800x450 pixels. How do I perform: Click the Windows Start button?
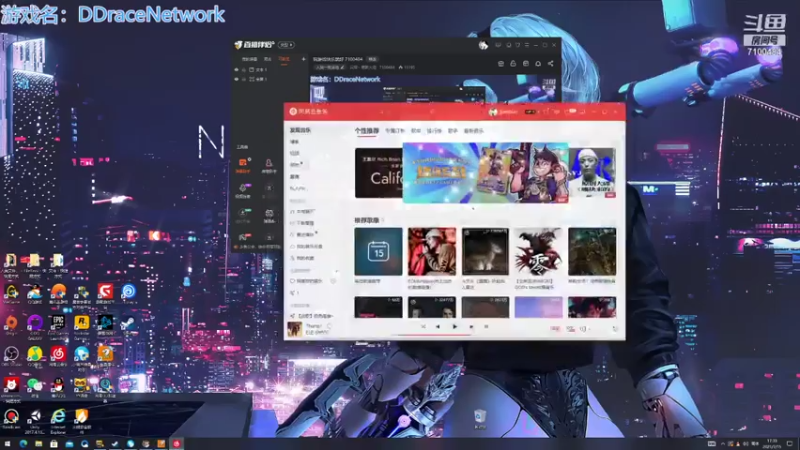[8, 444]
